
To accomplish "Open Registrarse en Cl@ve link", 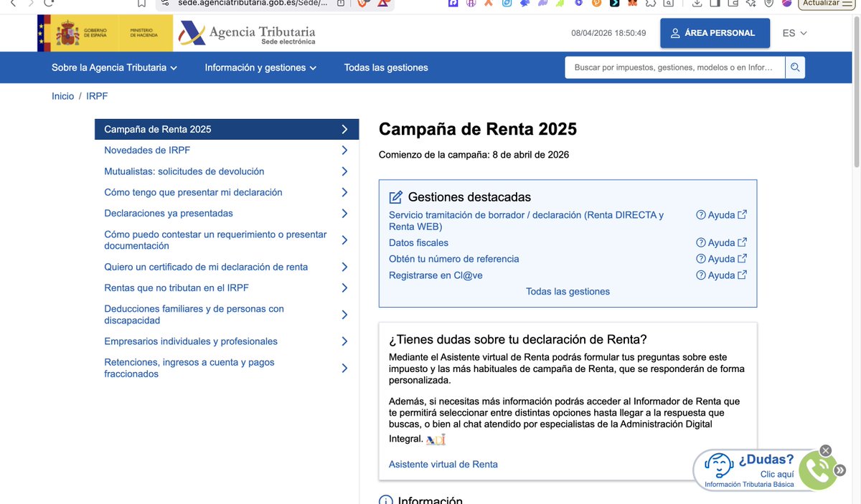I will tap(436, 275).
